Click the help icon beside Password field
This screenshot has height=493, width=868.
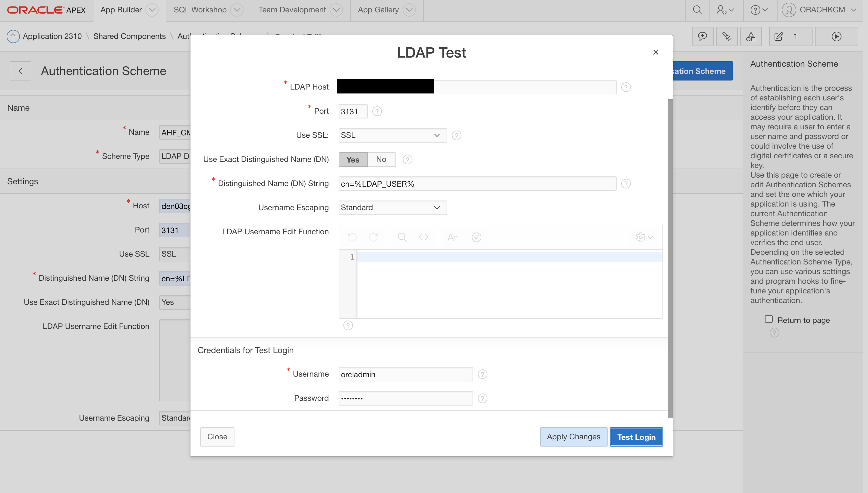[482, 398]
